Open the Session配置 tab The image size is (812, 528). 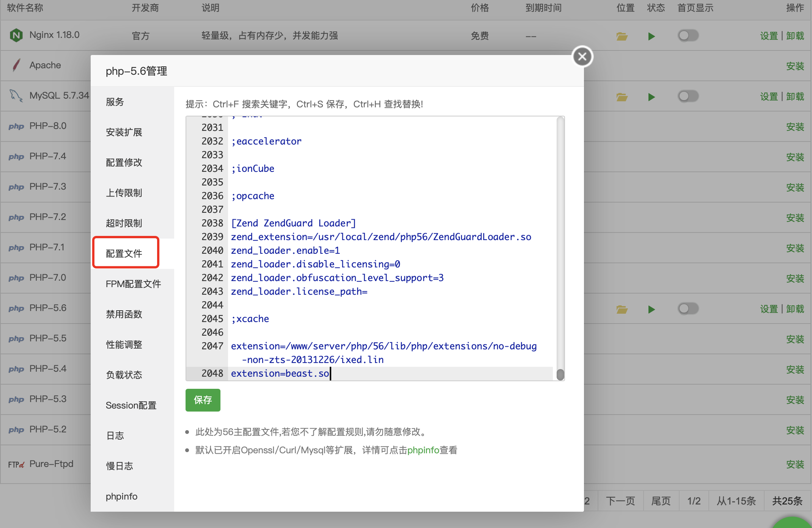(132, 405)
